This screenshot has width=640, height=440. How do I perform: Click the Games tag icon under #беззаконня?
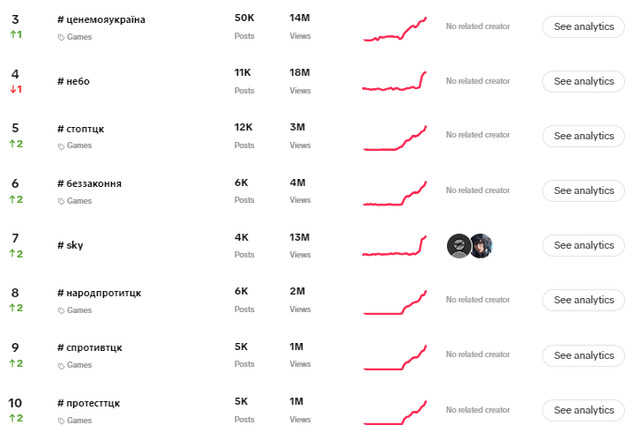coord(62,201)
